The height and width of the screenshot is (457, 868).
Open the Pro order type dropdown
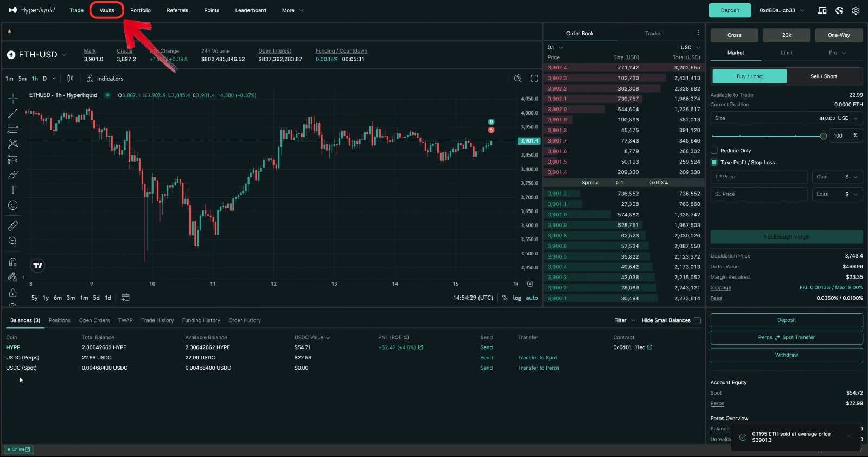pyautogui.click(x=837, y=53)
